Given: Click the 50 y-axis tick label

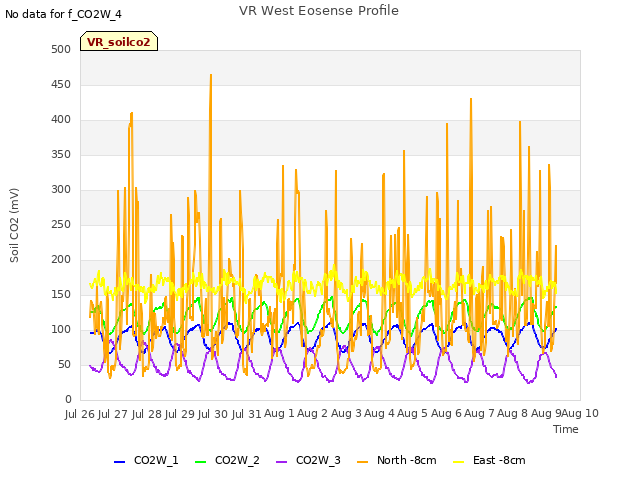Looking at the screenshot, I should [x=64, y=364].
